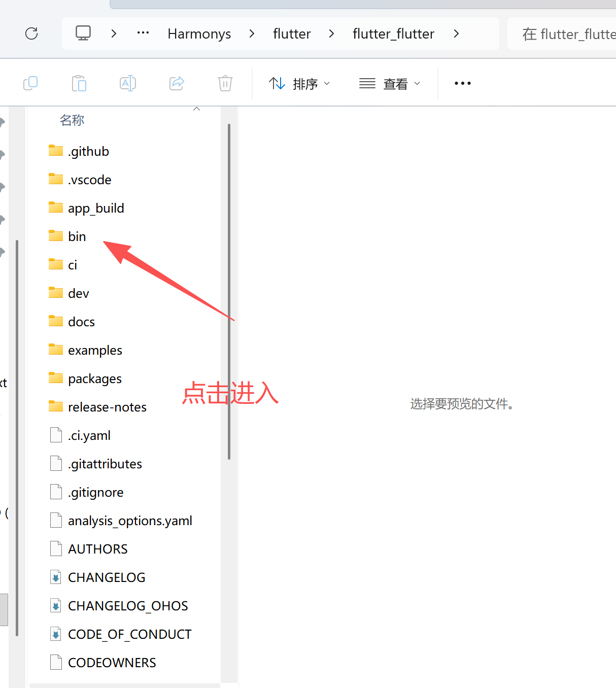Select the Rename icon

click(x=127, y=83)
